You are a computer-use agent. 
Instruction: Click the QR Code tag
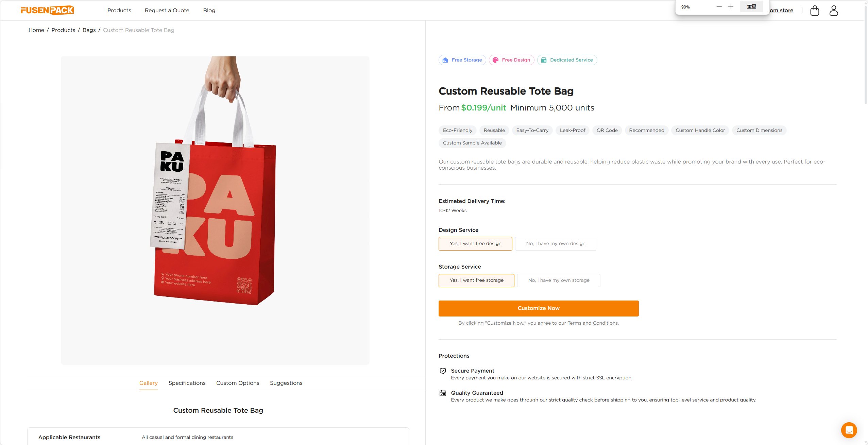coord(607,130)
